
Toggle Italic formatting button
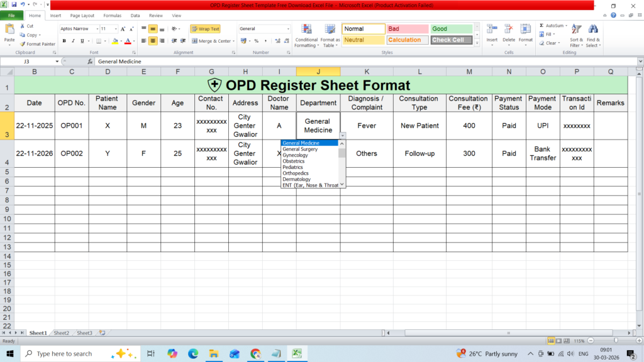coord(73,41)
